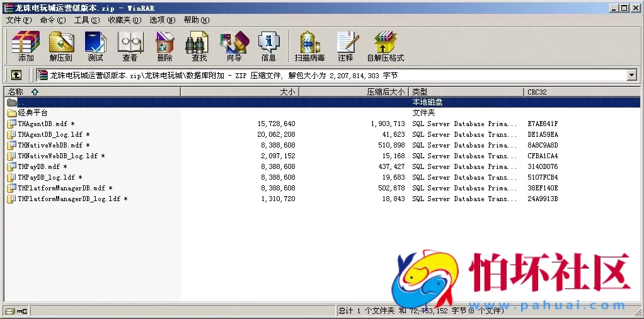Click the 添加 (Add) toolbar icon
This screenshot has height=319, width=644.
coord(26,46)
